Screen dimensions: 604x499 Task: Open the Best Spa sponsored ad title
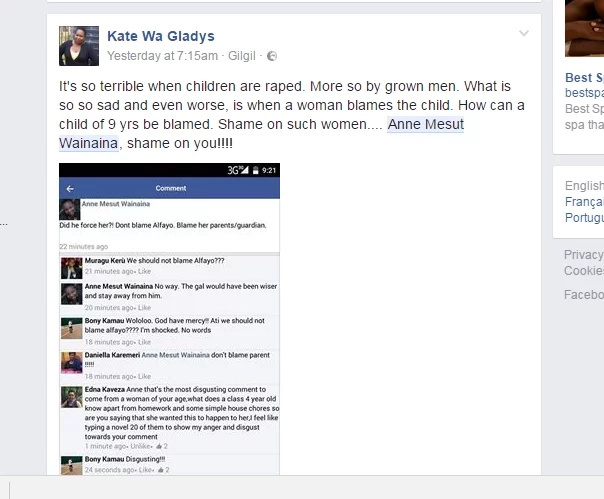(x=584, y=77)
